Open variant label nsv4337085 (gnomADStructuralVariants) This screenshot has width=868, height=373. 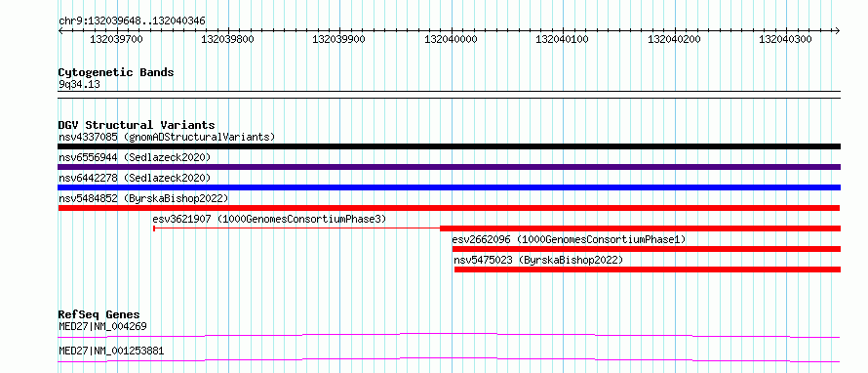point(167,137)
